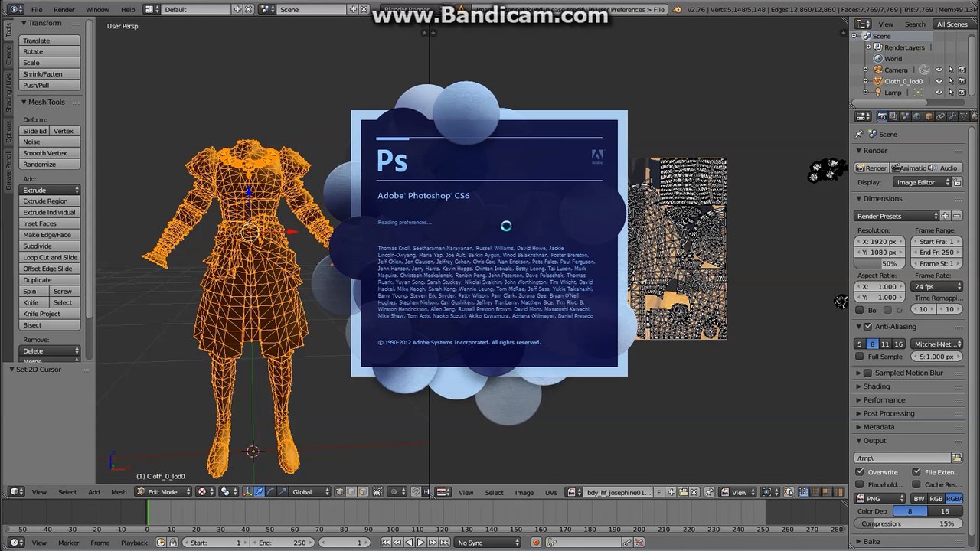Viewport: 980px width, 551px height.
Task: Change the 24 fps frame rate dropdown
Action: (937, 287)
